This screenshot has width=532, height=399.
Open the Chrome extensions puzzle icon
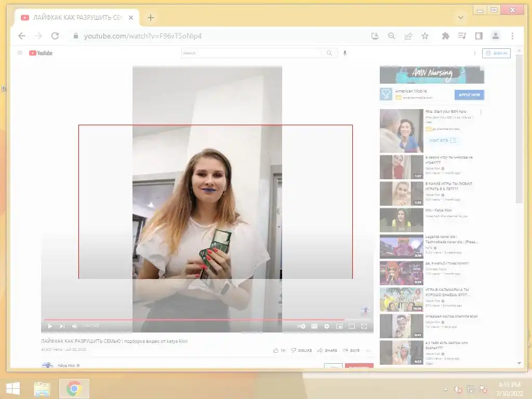click(445, 36)
